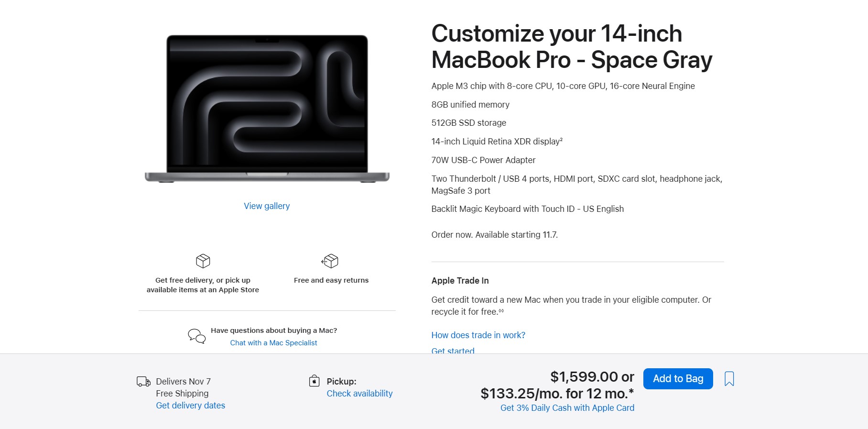Save this MacBook Pro using the bookmark icon
This screenshot has height=429, width=868.
(x=729, y=379)
